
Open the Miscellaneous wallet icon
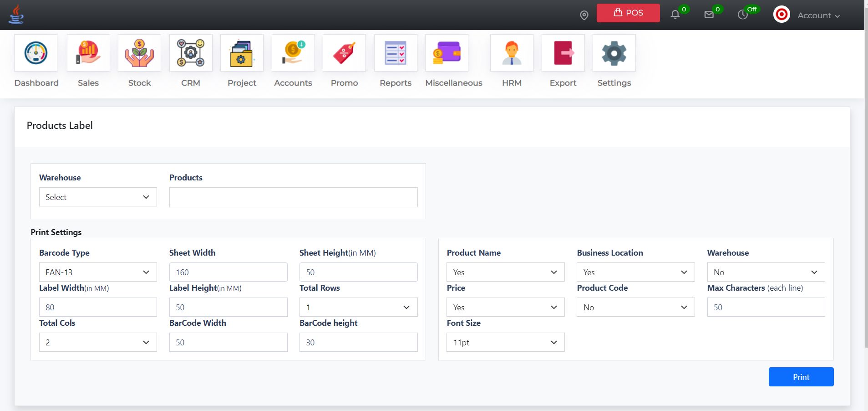tap(447, 53)
